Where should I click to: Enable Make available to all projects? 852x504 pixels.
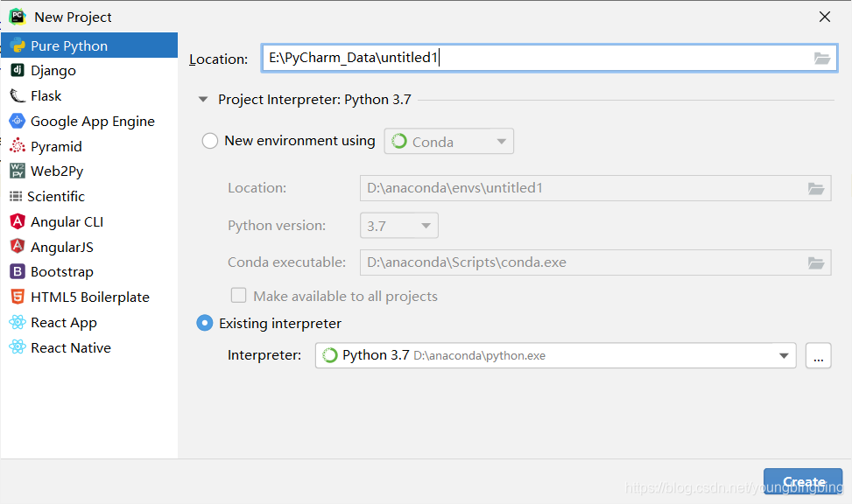[x=238, y=296]
